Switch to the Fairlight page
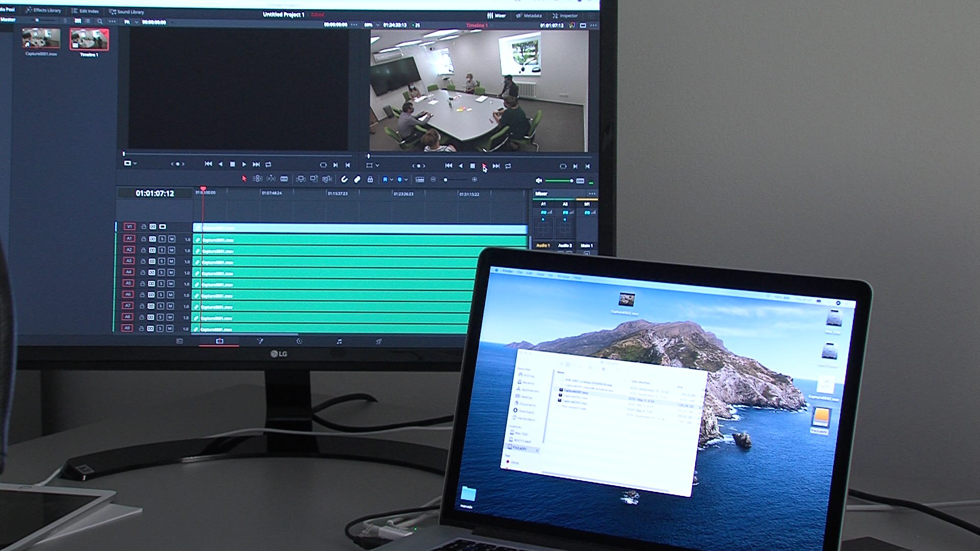 [339, 341]
